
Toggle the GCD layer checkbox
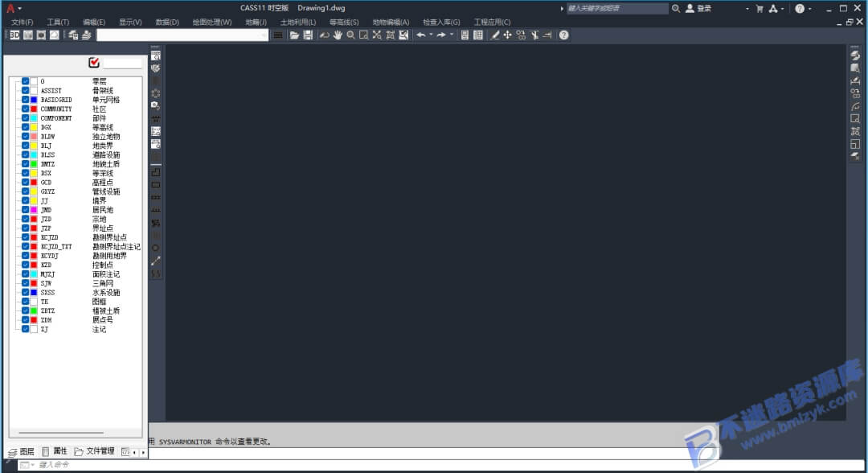click(26, 183)
